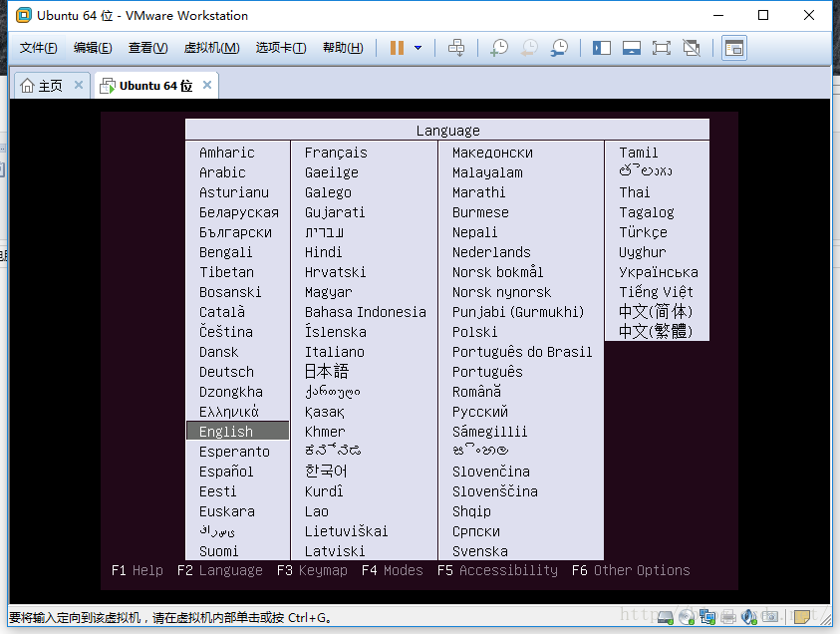Switch to full screen mode
840x634 pixels.
pyautogui.click(x=662, y=48)
